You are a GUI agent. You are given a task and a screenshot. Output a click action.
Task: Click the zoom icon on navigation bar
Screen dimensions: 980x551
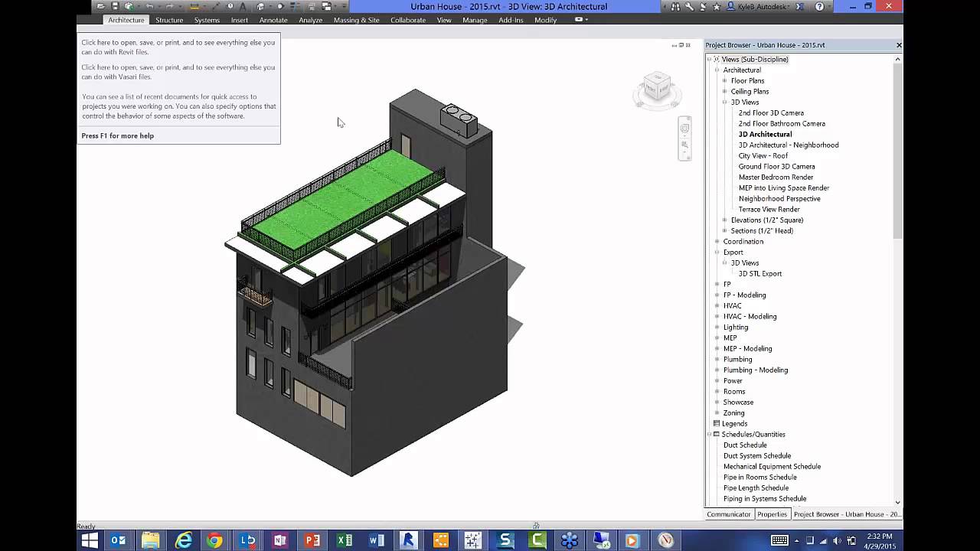point(684,145)
